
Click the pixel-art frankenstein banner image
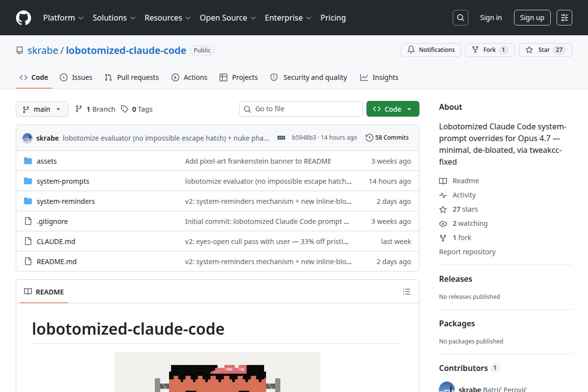(218, 372)
